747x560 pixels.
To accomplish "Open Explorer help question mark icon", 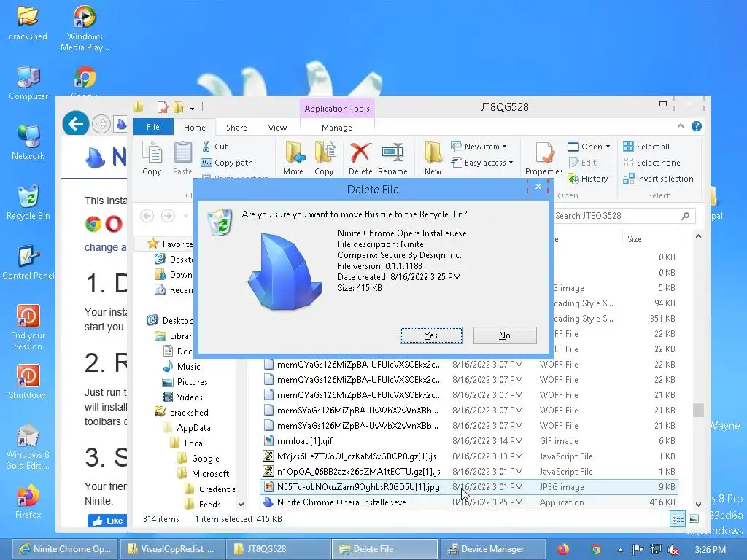I will pos(697,126).
